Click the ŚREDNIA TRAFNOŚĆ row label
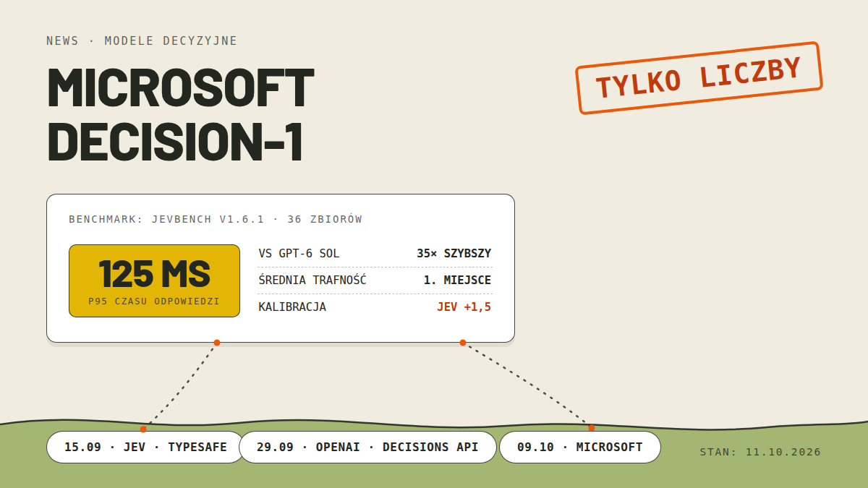868x488 pixels. (x=312, y=280)
